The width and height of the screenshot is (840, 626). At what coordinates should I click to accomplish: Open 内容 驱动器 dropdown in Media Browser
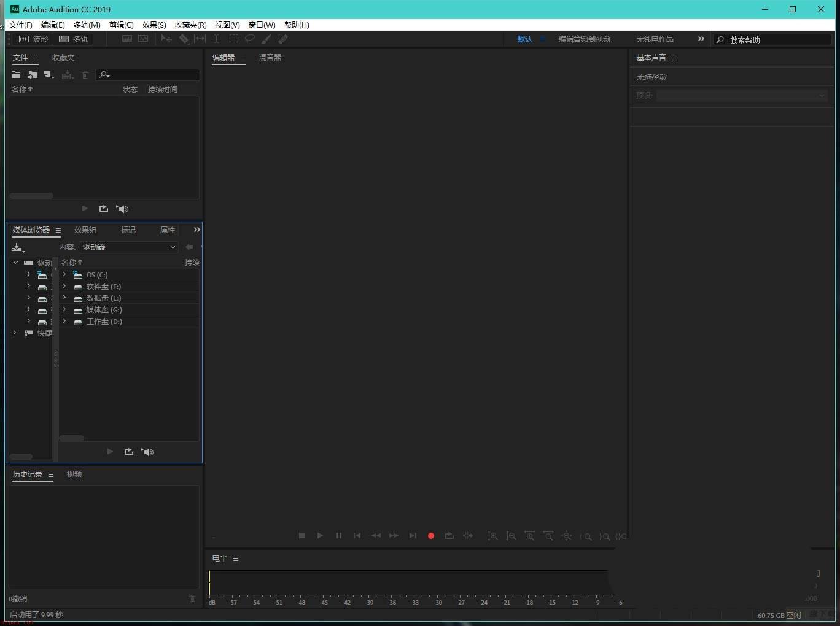point(128,247)
